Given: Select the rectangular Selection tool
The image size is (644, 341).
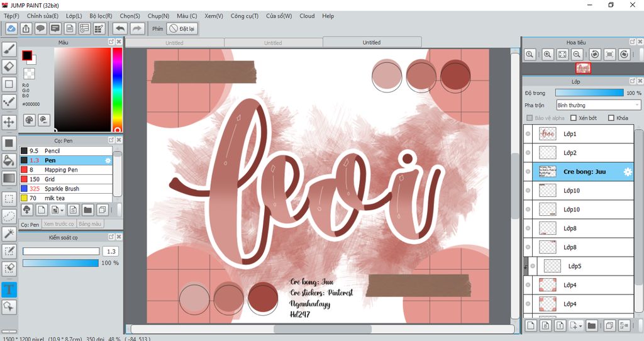Looking at the screenshot, I should pos(9,199).
